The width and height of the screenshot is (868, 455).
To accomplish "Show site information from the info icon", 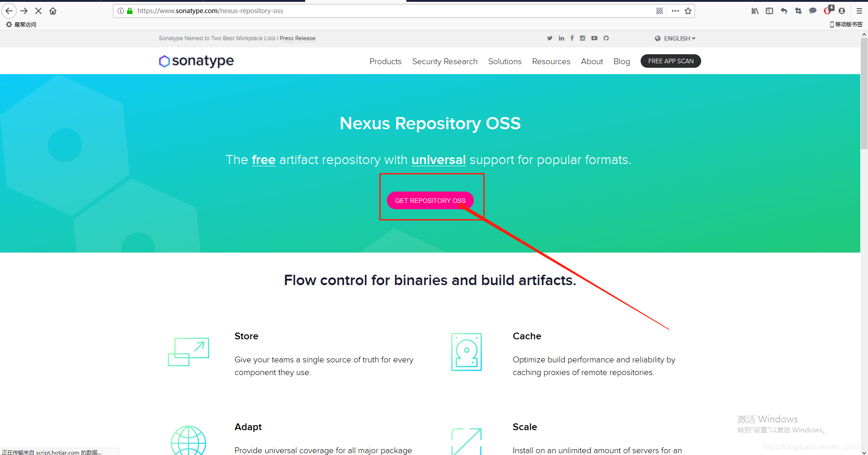I will 121,11.
